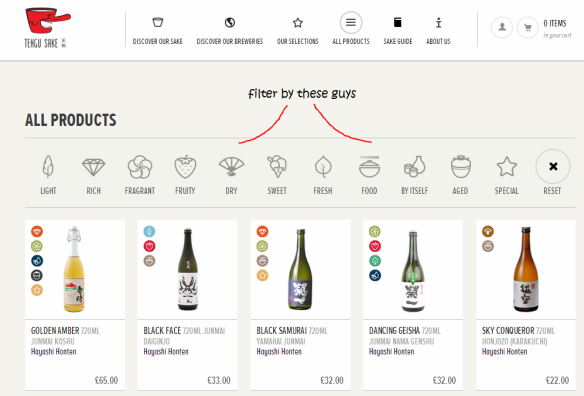Click the teal Fresh badge on Dancing Geisha
584x396 pixels.
point(375,260)
